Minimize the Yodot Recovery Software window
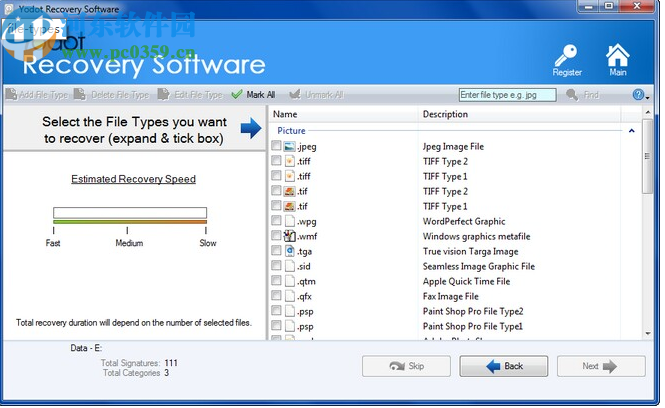This screenshot has width=665, height=408. [588, 6]
